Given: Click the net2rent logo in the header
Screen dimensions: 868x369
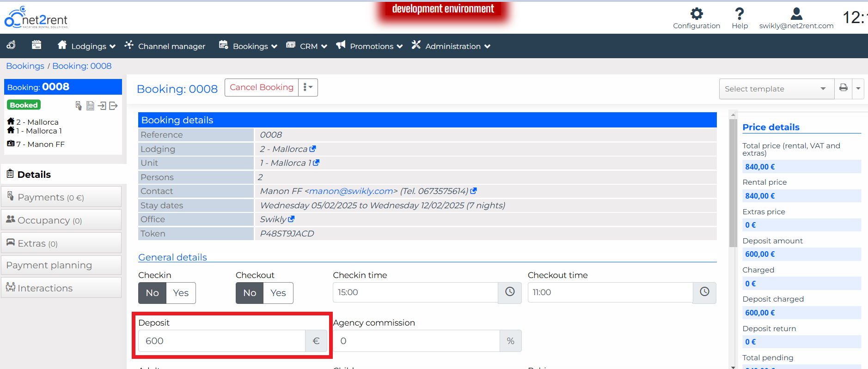Looking at the screenshot, I should point(36,18).
